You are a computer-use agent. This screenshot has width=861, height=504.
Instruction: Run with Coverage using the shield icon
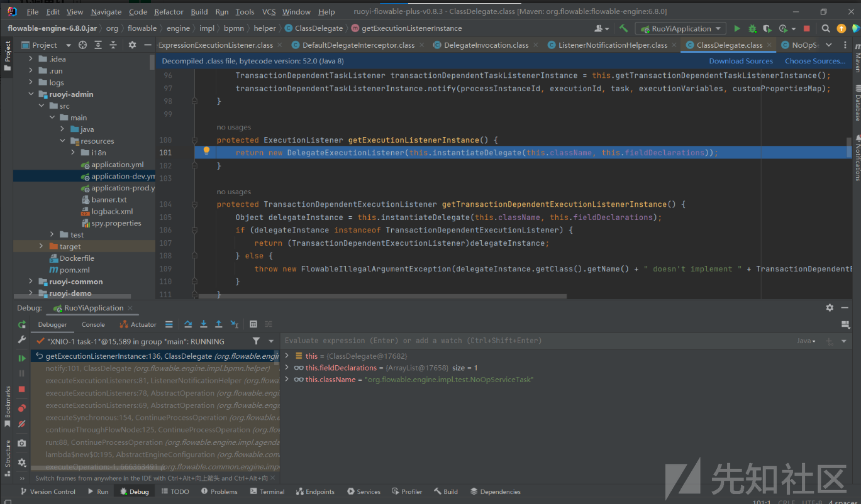[767, 28]
